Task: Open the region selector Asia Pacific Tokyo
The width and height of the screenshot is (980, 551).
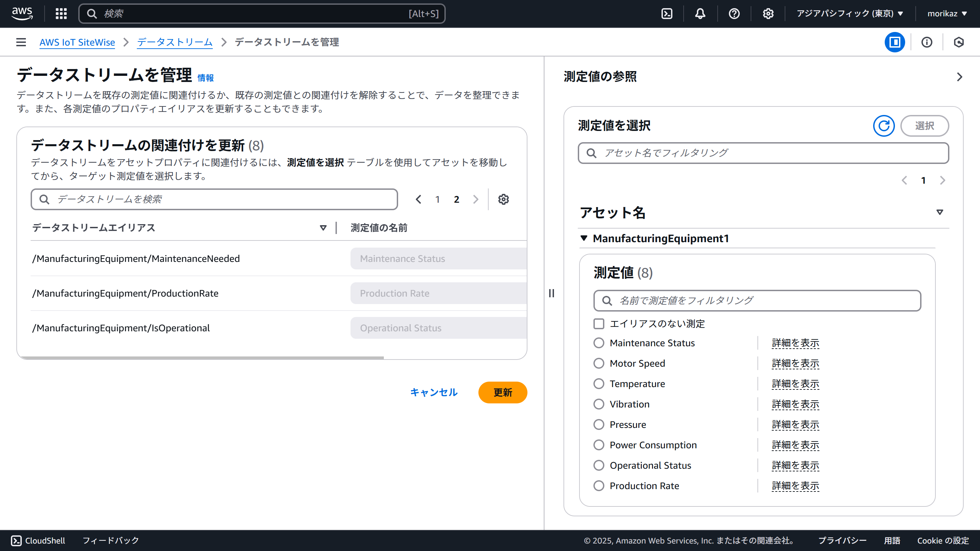Action: coord(850,14)
